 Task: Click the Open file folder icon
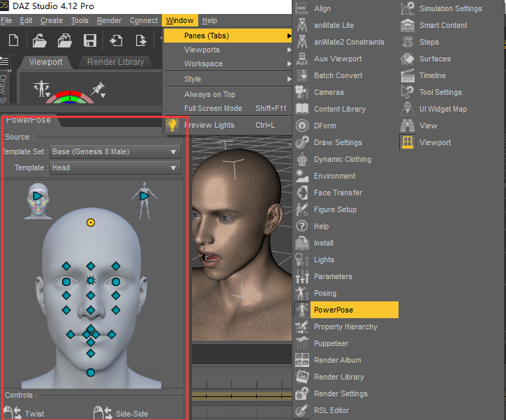pos(39,40)
